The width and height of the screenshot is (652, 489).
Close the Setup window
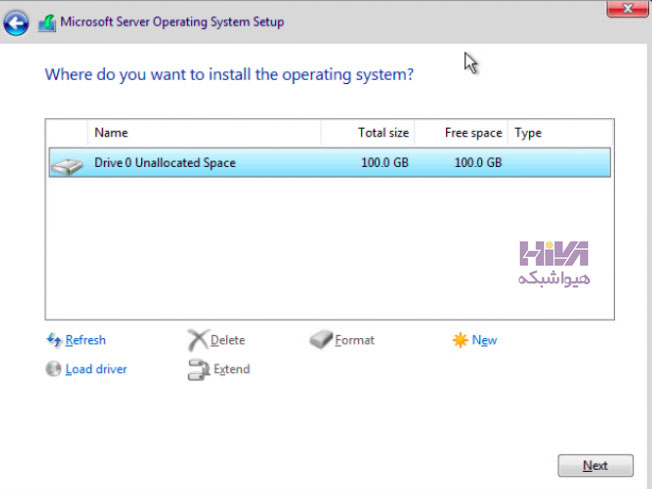point(627,9)
